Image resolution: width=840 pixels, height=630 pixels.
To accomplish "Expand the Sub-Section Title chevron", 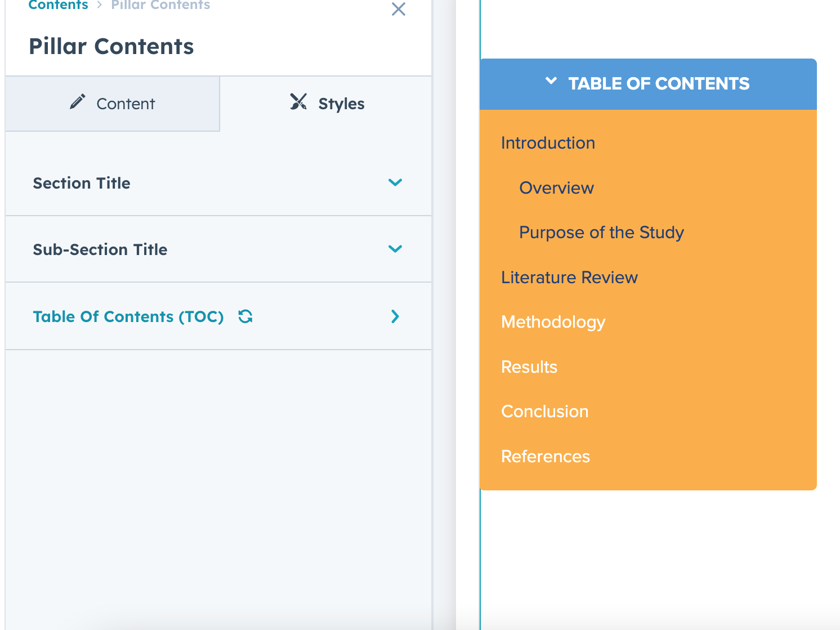I will coord(395,249).
